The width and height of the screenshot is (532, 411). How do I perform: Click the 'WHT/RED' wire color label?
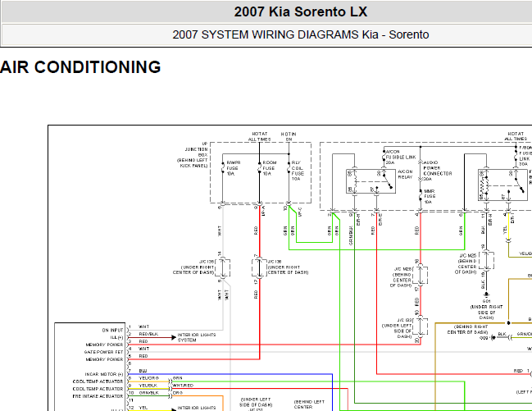point(183,386)
